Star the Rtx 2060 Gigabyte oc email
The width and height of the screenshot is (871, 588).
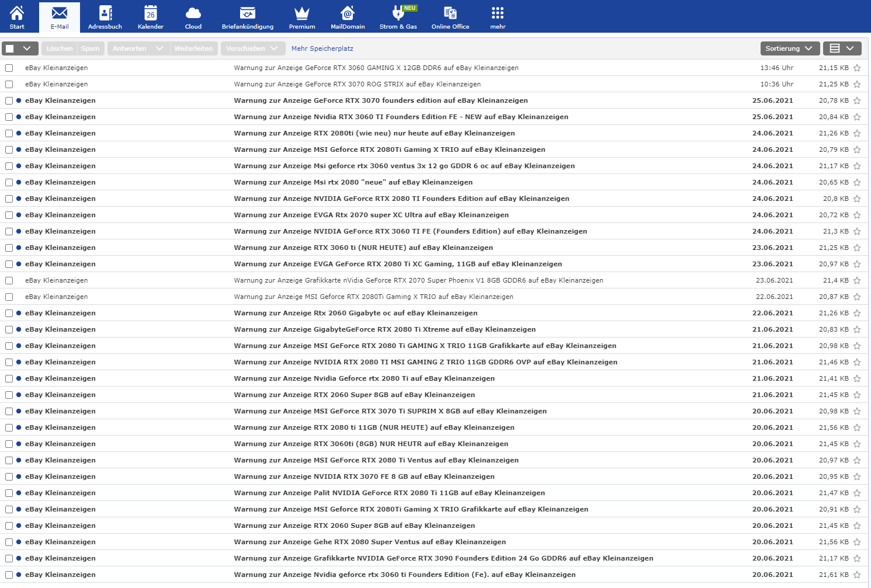(x=857, y=313)
